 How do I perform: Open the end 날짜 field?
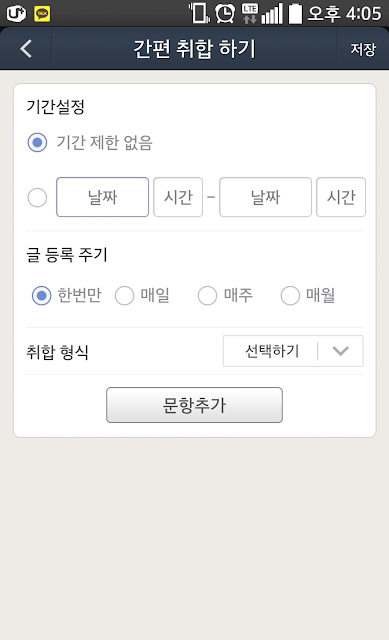pos(265,197)
